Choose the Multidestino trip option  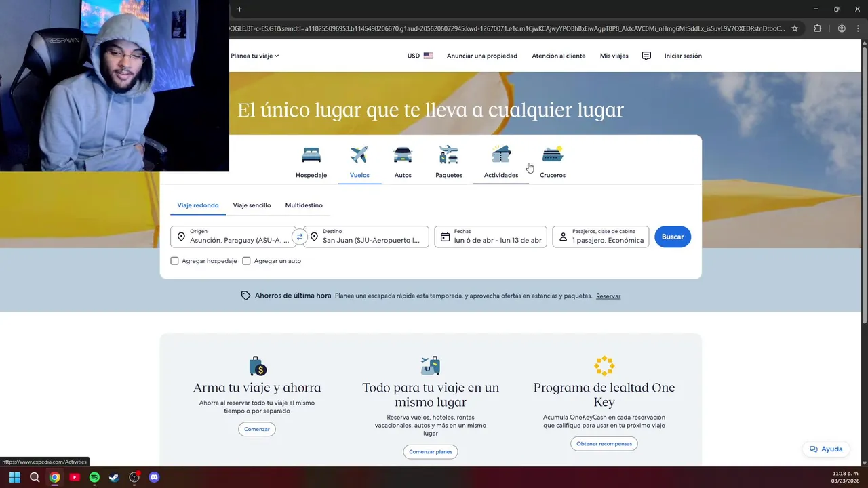304,205
